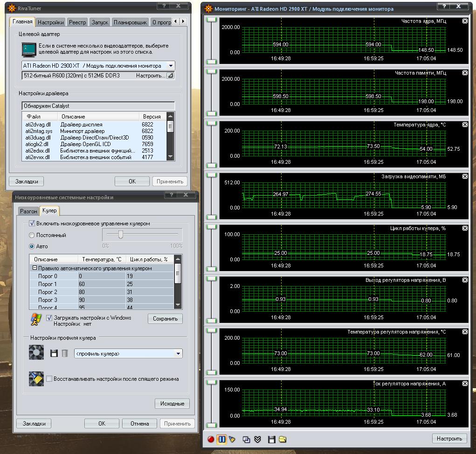The height and width of the screenshot is (454, 476).
Task: Collapse Правило автоматического управления кулером tree node
Action: click(x=34, y=268)
